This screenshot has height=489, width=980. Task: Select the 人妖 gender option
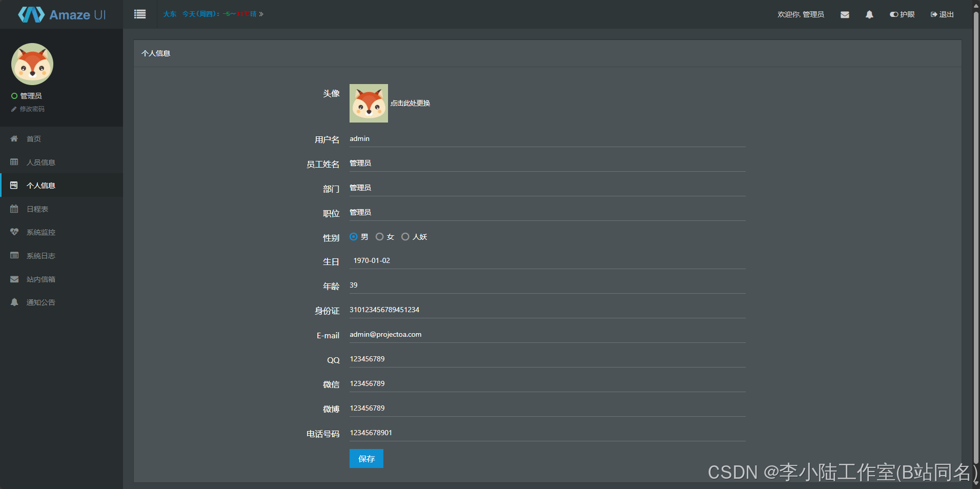pos(405,236)
